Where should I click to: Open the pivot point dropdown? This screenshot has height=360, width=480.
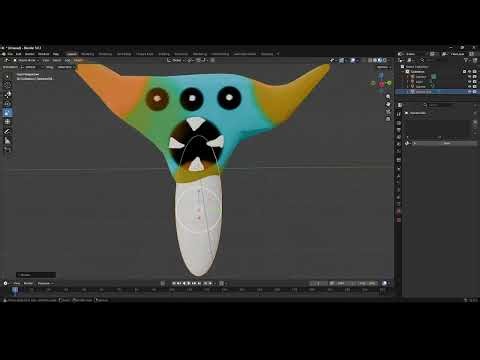tap(190, 60)
